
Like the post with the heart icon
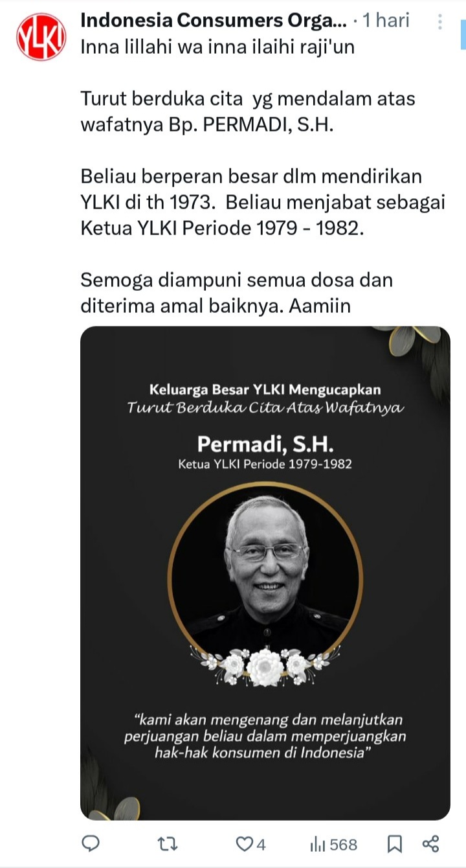244,844
